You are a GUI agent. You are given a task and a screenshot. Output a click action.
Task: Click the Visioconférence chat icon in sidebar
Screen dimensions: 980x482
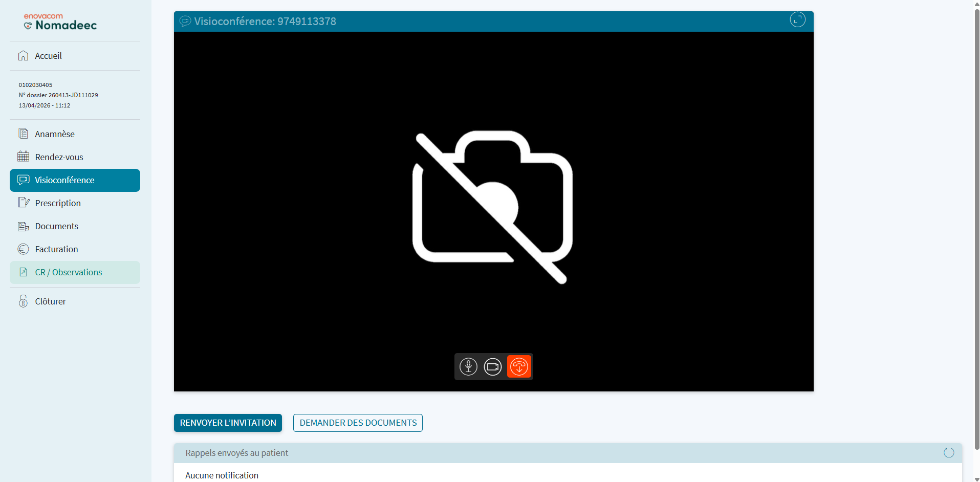point(24,180)
